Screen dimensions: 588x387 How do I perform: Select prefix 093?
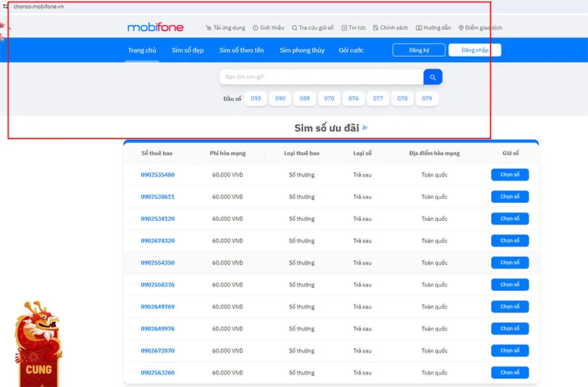point(256,98)
